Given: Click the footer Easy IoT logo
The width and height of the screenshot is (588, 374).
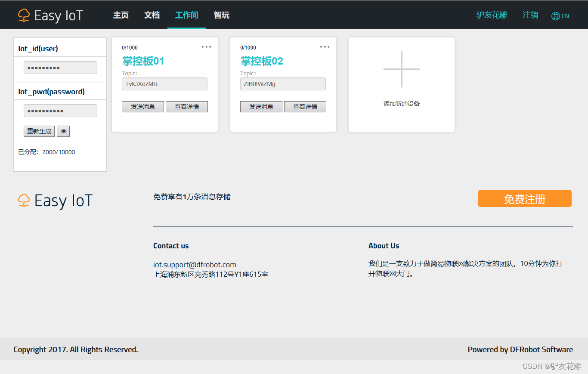Looking at the screenshot, I should pos(55,201).
